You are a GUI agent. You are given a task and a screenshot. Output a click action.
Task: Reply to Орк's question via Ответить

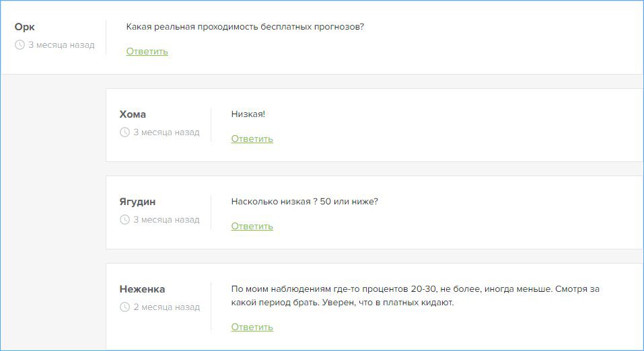[x=147, y=51]
